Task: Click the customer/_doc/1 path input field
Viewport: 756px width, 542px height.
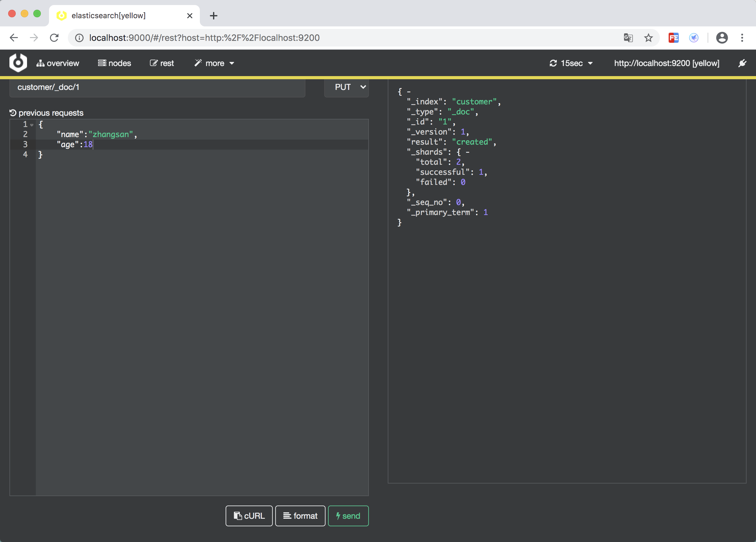Action: pyautogui.click(x=157, y=87)
